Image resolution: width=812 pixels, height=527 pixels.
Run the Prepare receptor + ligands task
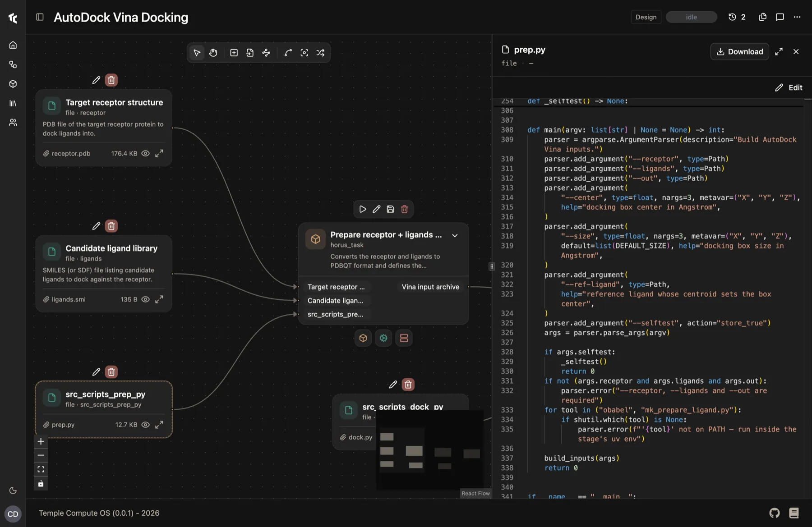(362, 209)
